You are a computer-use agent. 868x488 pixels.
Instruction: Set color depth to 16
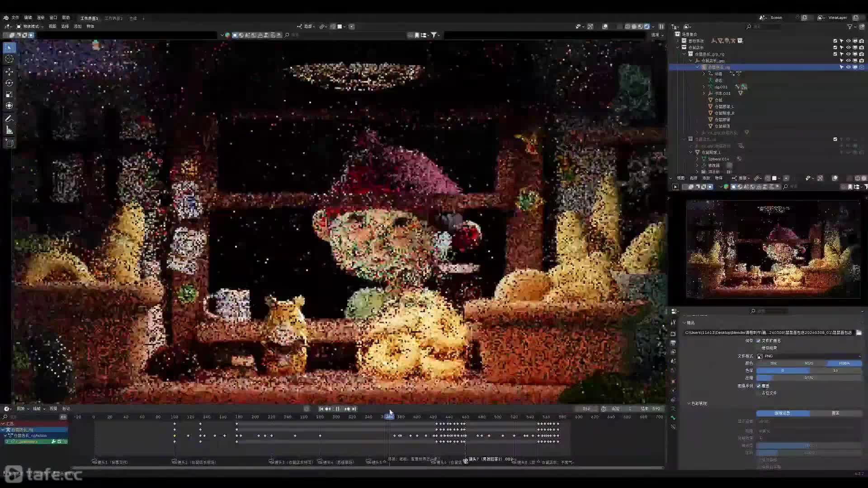tap(835, 371)
